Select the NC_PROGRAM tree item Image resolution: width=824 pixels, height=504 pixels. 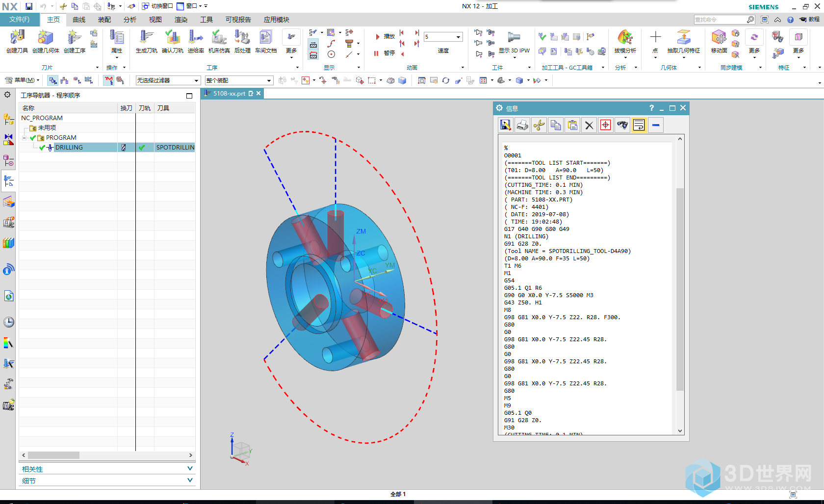pyautogui.click(x=42, y=118)
